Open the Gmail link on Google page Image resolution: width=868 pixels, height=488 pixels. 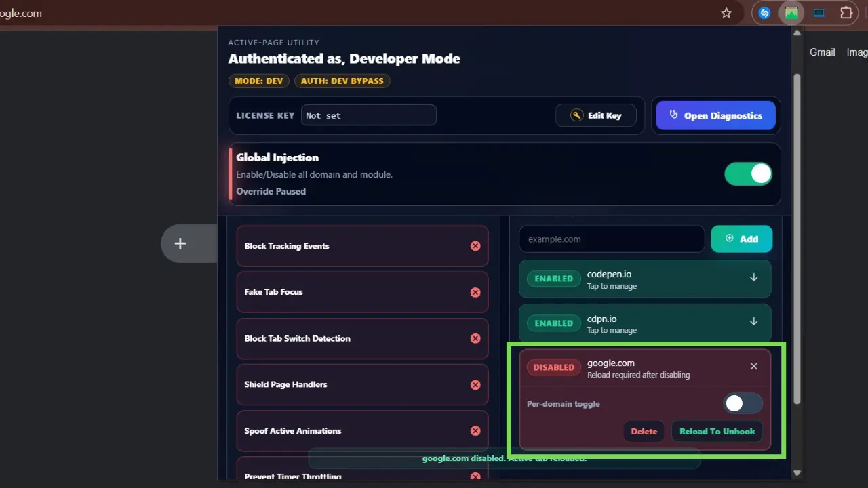(822, 52)
